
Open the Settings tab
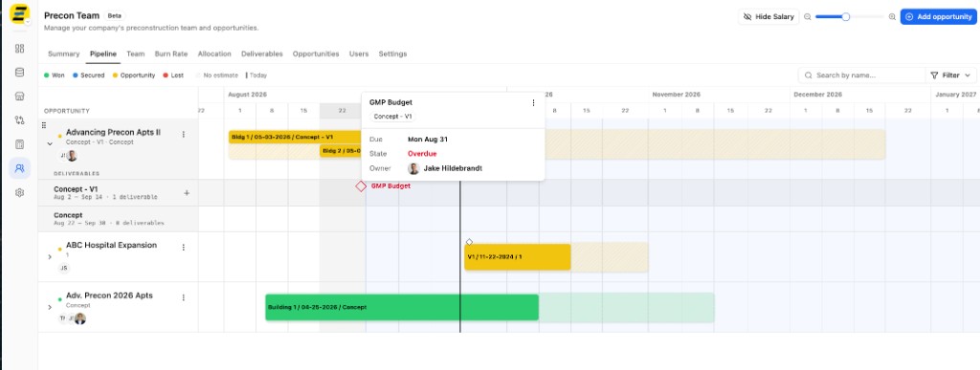coord(392,54)
